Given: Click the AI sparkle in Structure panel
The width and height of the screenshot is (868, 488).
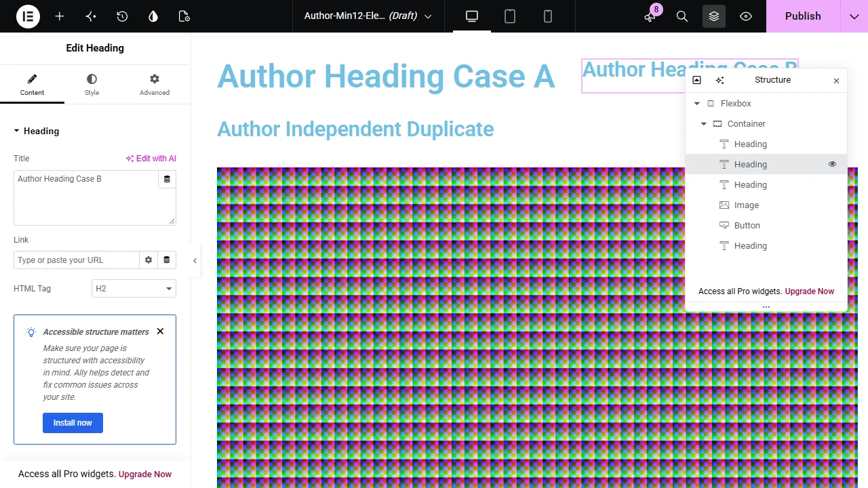Looking at the screenshot, I should (x=719, y=80).
